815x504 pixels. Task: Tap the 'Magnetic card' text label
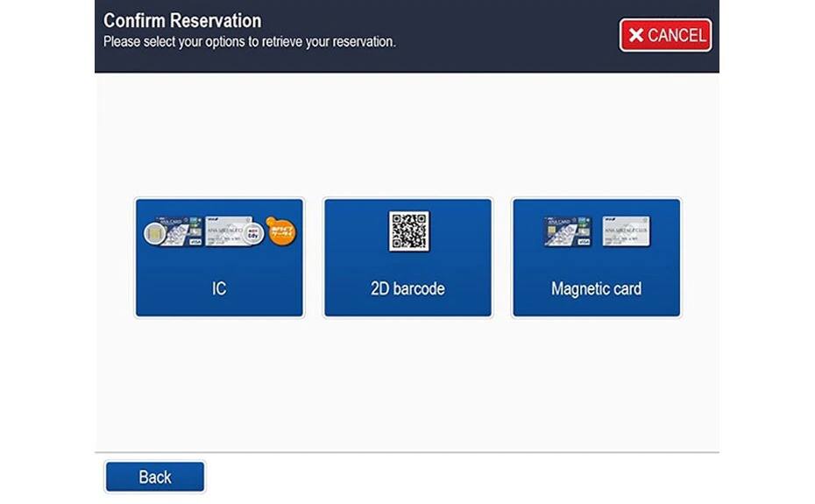coord(596,288)
